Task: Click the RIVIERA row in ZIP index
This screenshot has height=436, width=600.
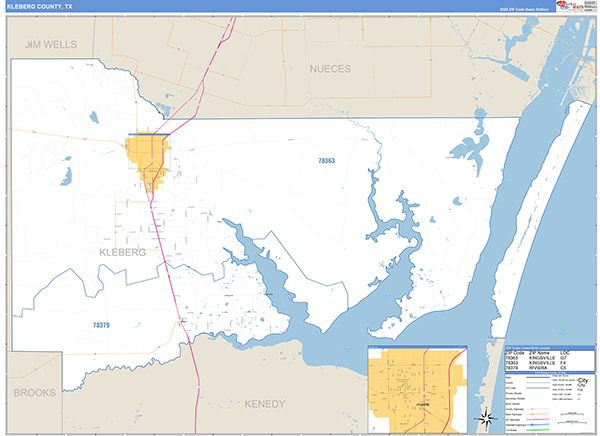Action: (x=538, y=368)
